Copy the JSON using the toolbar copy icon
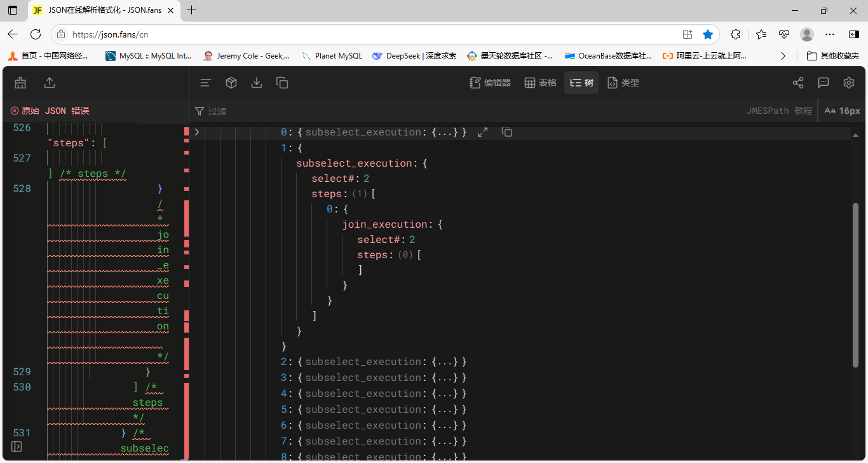This screenshot has height=463, width=868. pyautogui.click(x=282, y=83)
